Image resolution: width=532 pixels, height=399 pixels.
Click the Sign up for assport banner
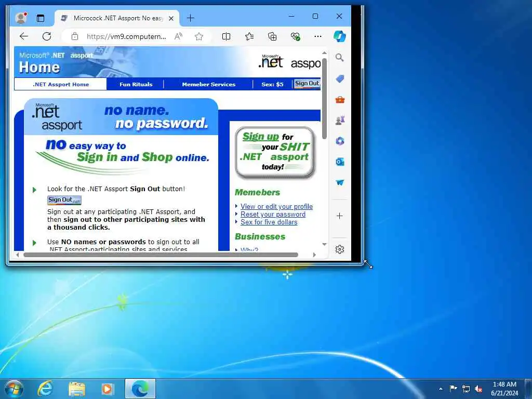275,152
